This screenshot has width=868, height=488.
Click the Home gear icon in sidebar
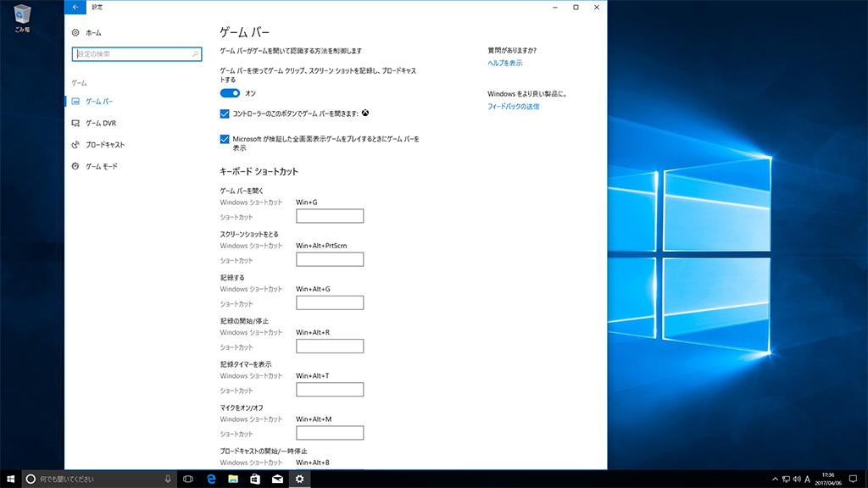point(76,32)
